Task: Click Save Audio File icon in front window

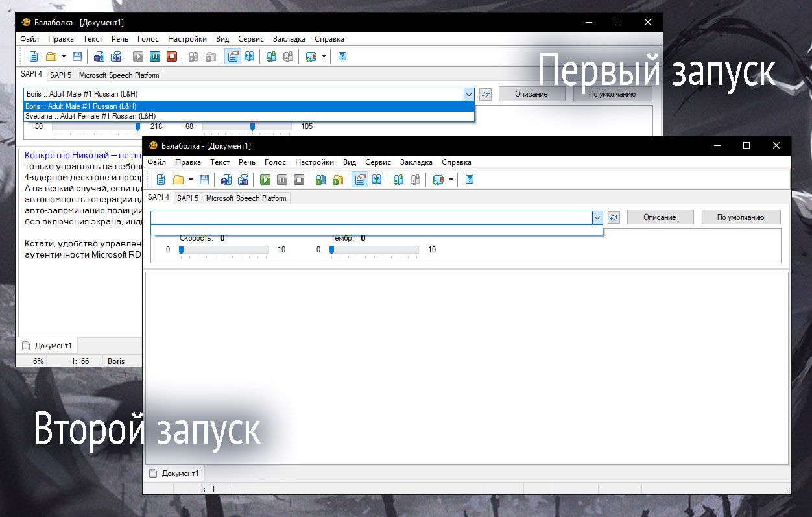Action: click(226, 180)
